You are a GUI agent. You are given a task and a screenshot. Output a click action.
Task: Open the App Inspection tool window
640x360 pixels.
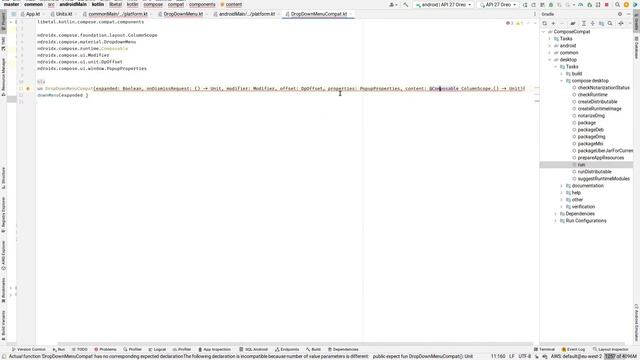point(214,349)
